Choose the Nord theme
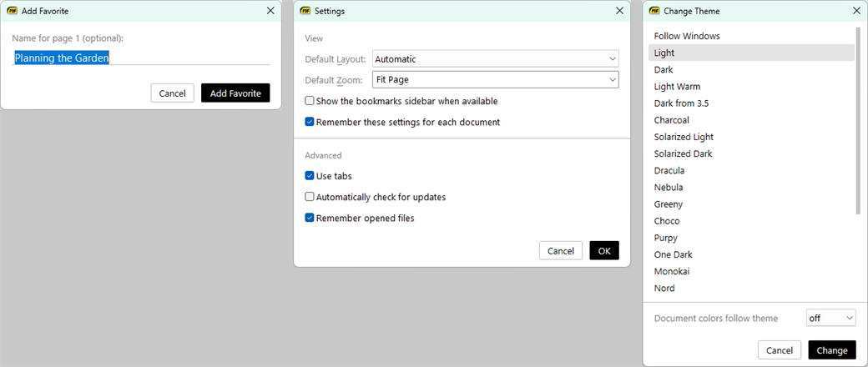This screenshot has width=868, height=367. pyautogui.click(x=751, y=288)
